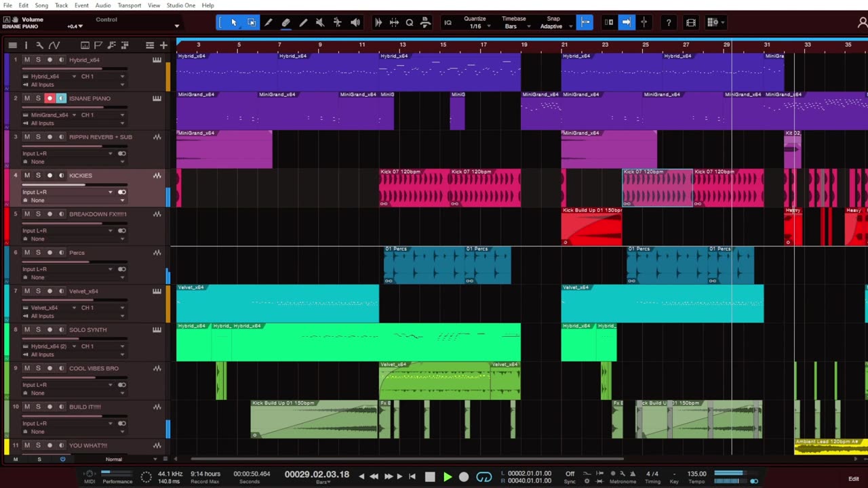Click the horizontal arrangement scrollbar
The image size is (868, 488).
(x=407, y=460)
